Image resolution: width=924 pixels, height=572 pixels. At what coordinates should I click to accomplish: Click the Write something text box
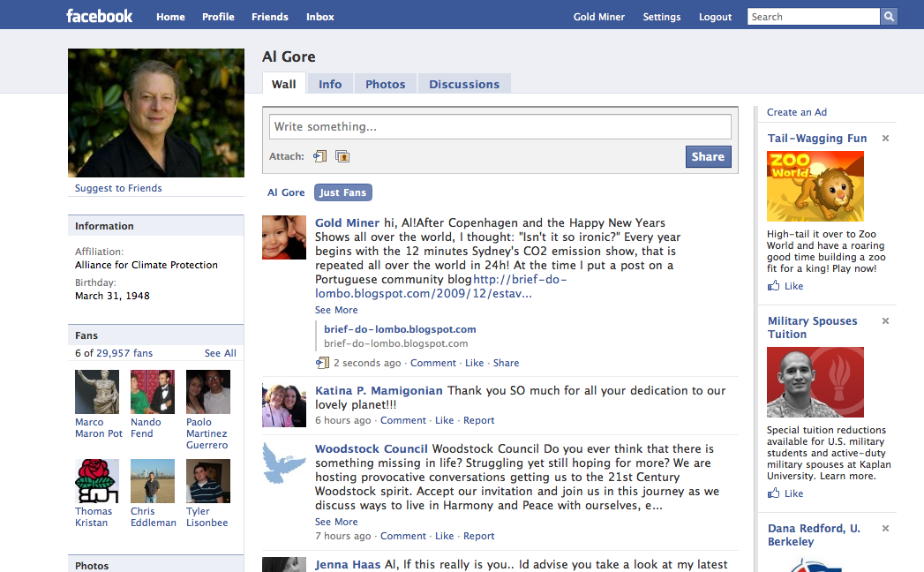pyautogui.click(x=500, y=126)
